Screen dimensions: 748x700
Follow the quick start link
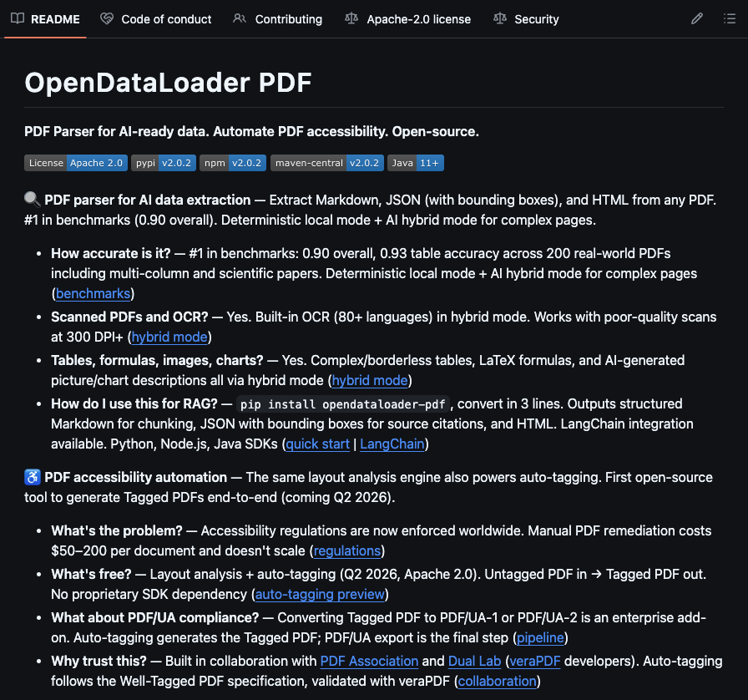click(318, 444)
